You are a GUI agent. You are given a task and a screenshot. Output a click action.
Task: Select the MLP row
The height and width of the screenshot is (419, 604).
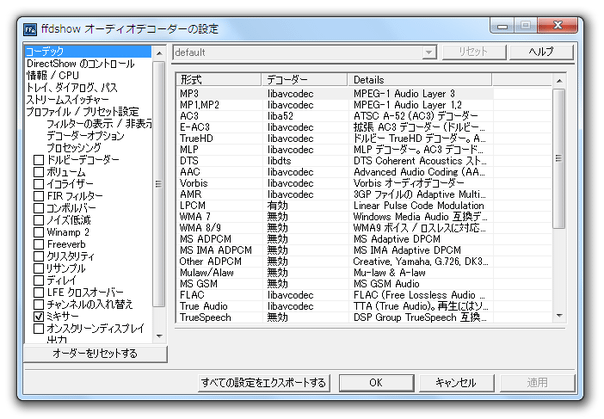tap(335, 149)
